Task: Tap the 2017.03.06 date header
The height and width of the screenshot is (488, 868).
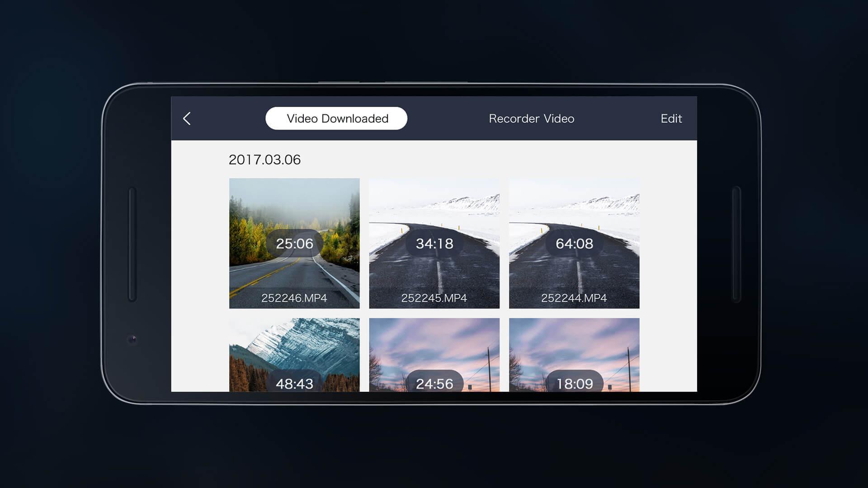Action: 264,160
